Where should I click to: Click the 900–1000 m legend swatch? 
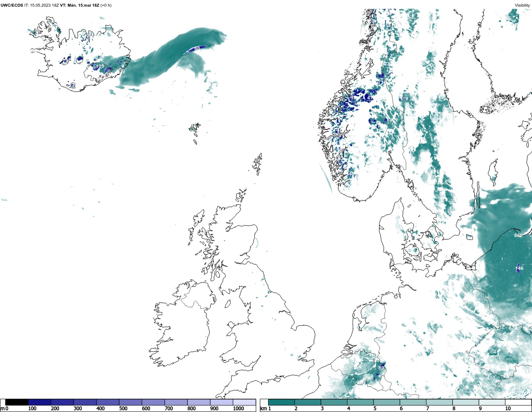pos(222,402)
